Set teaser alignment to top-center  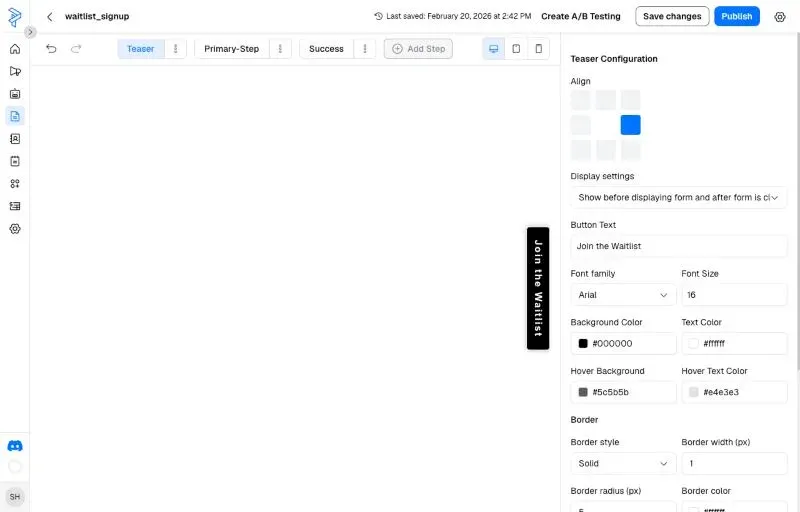coord(606,100)
